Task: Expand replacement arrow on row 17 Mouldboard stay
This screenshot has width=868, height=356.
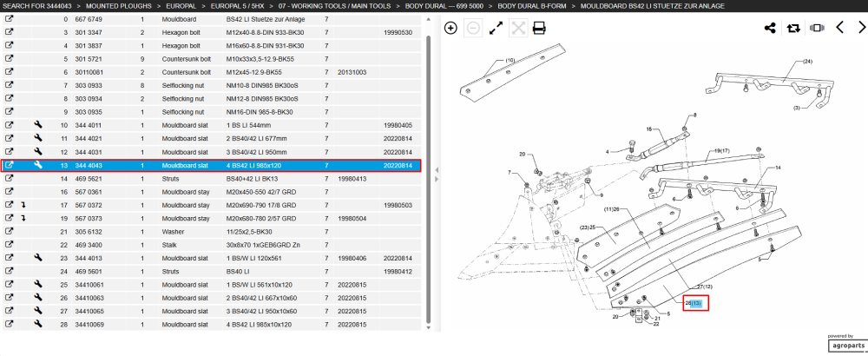Action: point(23,205)
